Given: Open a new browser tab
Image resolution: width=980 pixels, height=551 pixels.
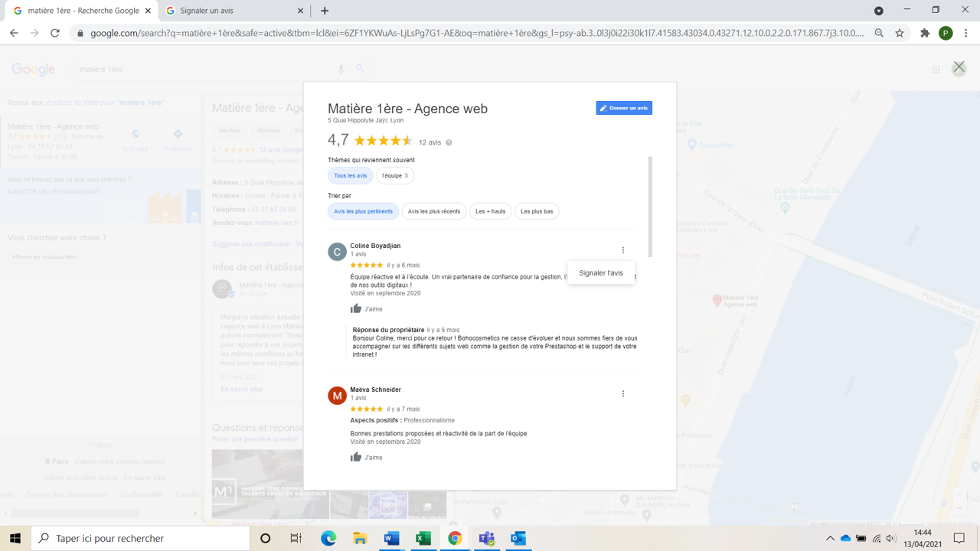Looking at the screenshot, I should click(x=325, y=11).
